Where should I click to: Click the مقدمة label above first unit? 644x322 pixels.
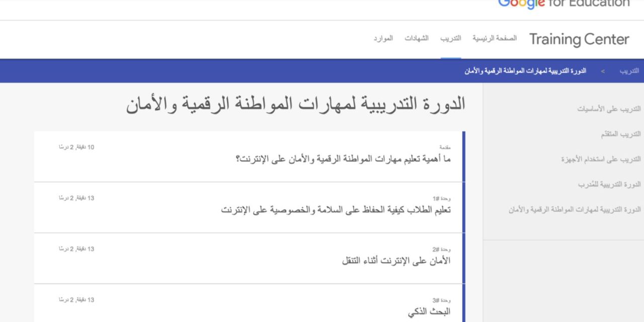coord(445,147)
